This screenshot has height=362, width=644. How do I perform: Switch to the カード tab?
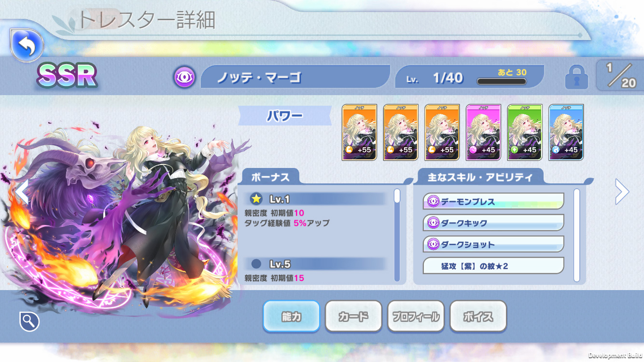353,316
